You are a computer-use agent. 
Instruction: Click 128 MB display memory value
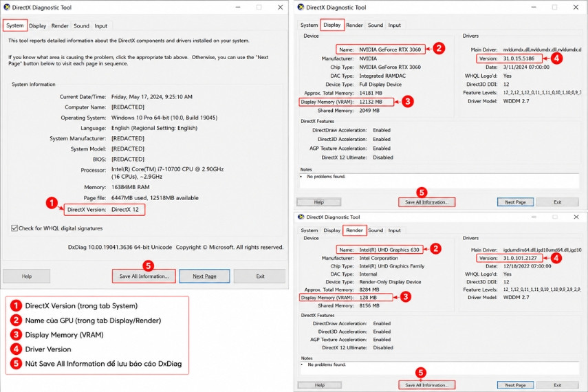click(x=368, y=298)
